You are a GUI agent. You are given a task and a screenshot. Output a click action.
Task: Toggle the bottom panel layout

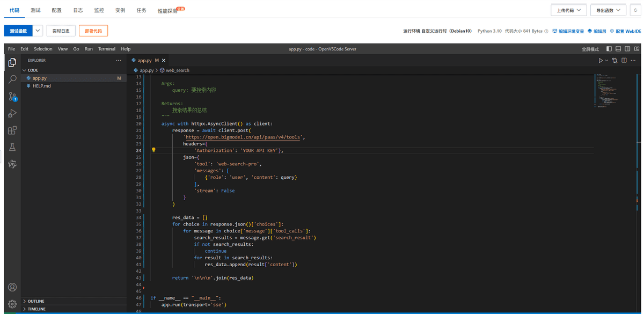coord(618,49)
